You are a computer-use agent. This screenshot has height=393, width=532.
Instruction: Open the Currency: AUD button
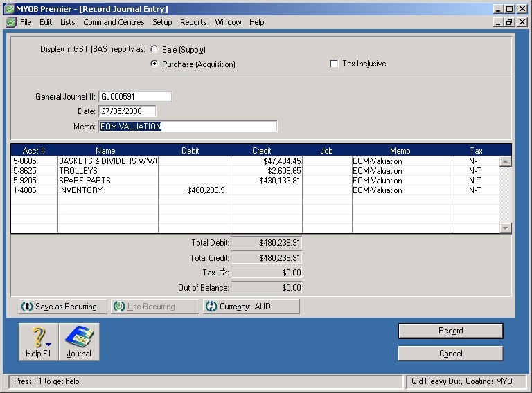[x=251, y=307]
